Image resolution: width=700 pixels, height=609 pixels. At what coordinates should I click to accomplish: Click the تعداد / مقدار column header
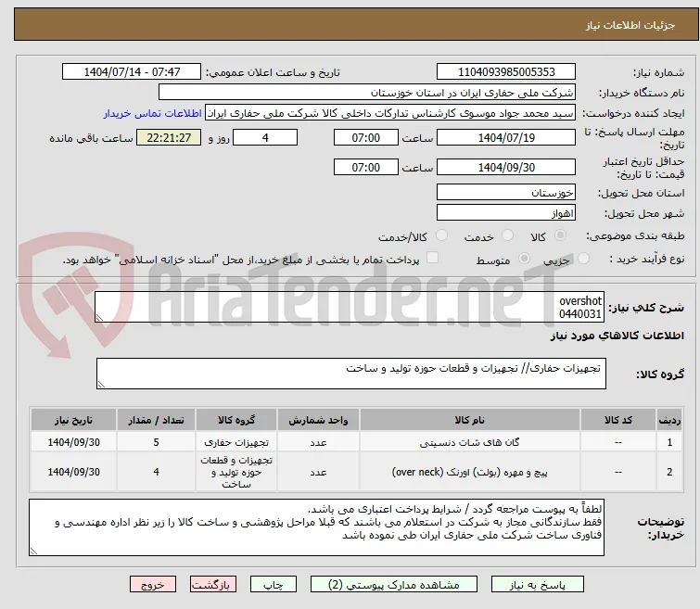(156, 420)
